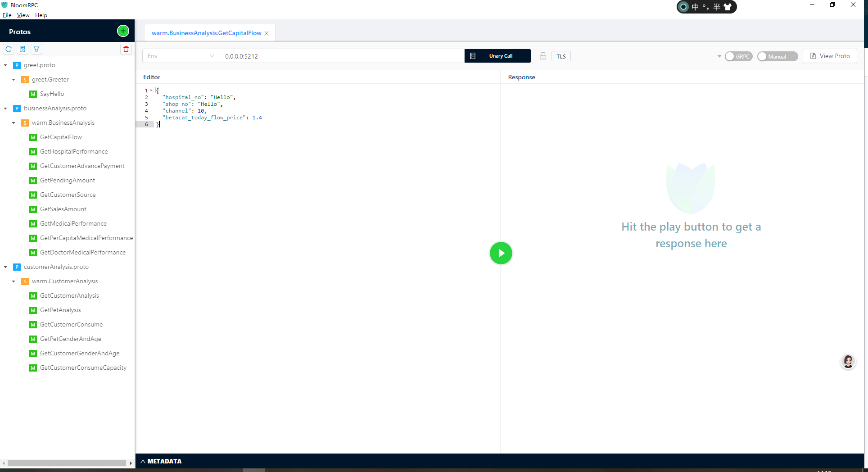Open the Help menu

click(x=41, y=15)
